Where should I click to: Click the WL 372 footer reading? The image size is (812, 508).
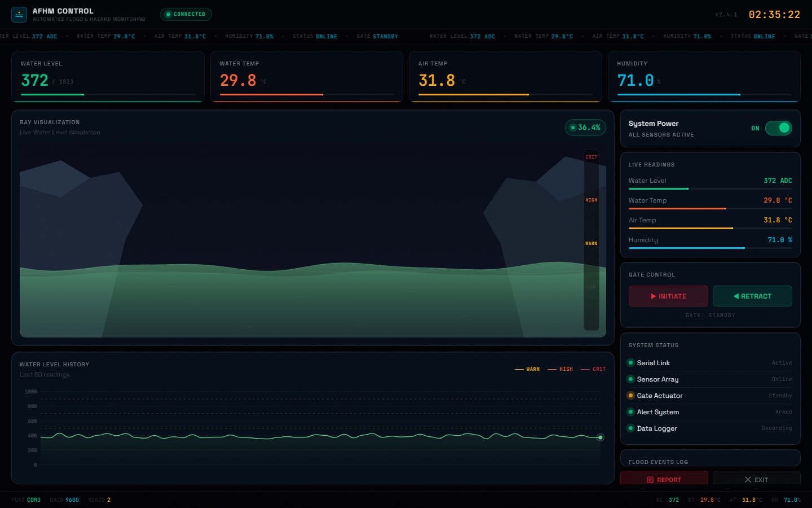coord(668,500)
